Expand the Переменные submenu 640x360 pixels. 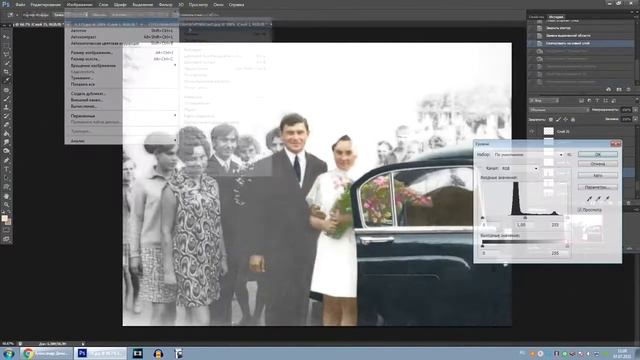click(122, 116)
